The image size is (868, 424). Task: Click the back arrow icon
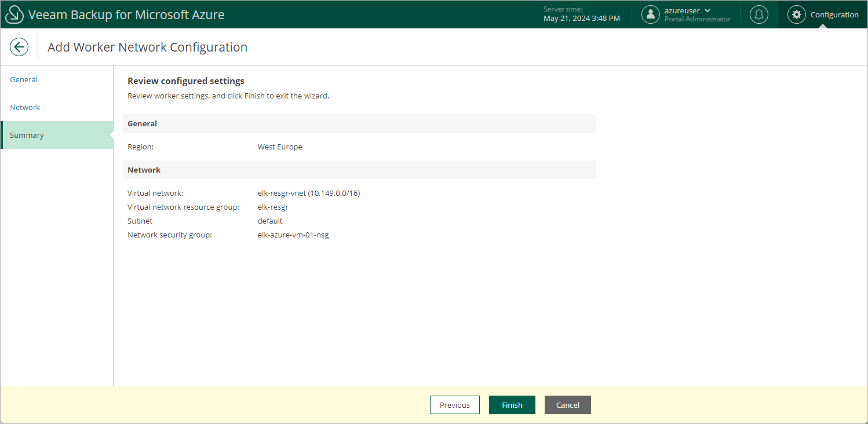[19, 47]
